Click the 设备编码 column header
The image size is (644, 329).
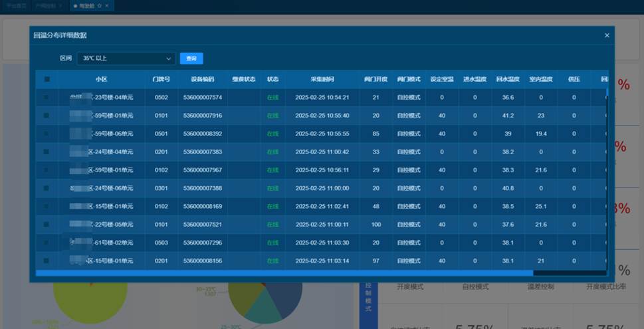coord(202,79)
